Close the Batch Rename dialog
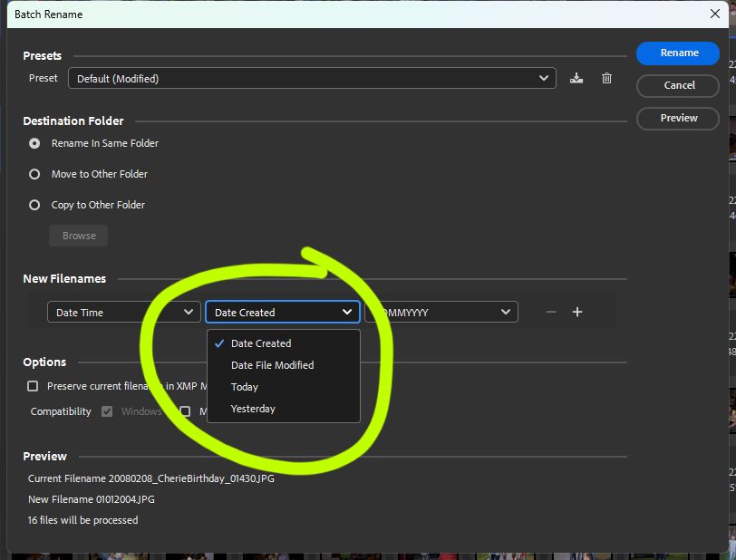736x560 pixels. click(714, 14)
